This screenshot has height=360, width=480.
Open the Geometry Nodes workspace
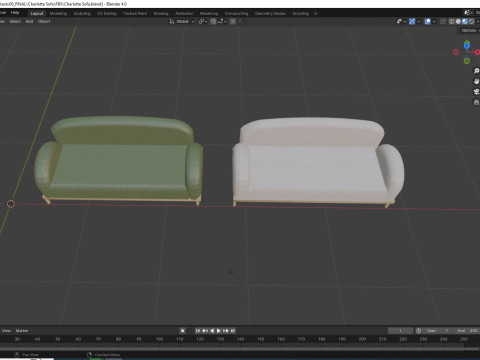pyautogui.click(x=270, y=13)
